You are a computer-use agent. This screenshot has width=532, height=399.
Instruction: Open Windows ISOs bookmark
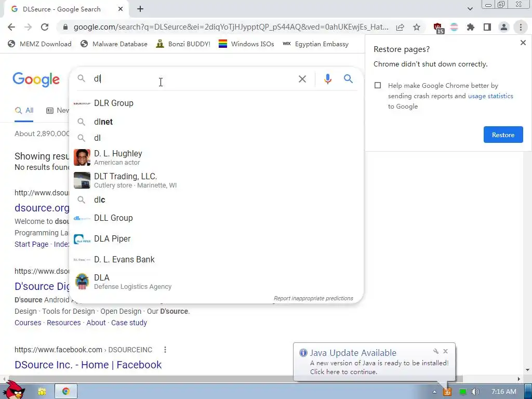[x=246, y=44]
